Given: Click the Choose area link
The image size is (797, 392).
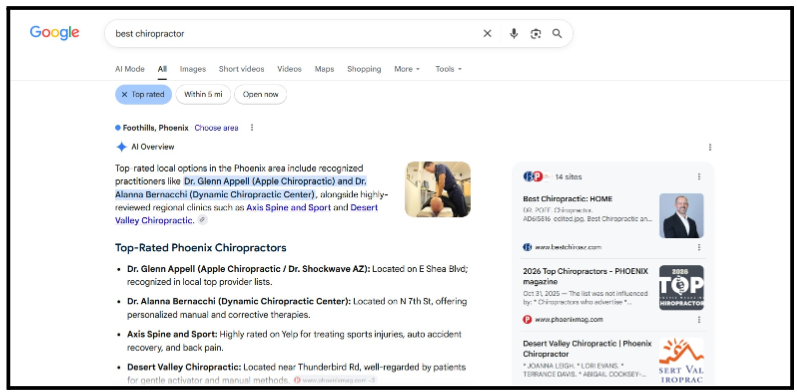Looking at the screenshot, I should (216, 128).
